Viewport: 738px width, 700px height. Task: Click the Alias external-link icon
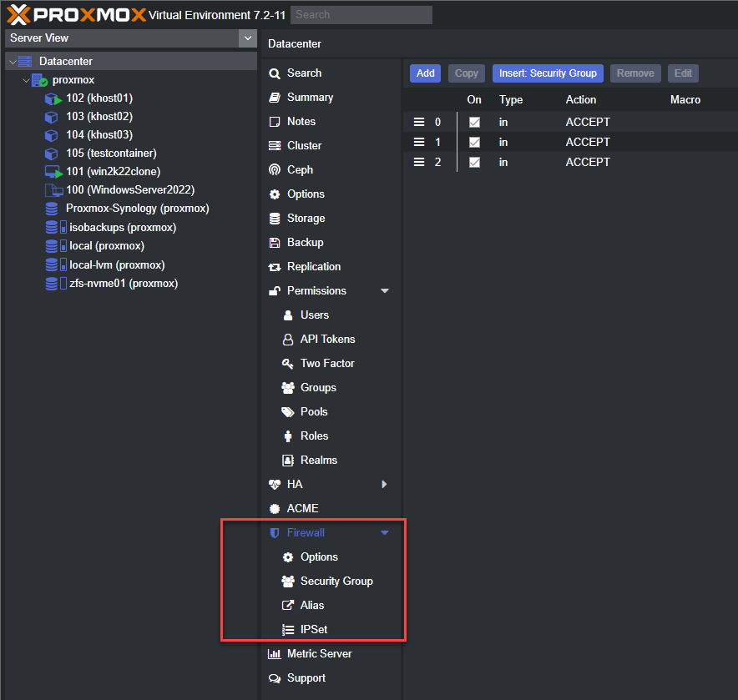(x=287, y=606)
